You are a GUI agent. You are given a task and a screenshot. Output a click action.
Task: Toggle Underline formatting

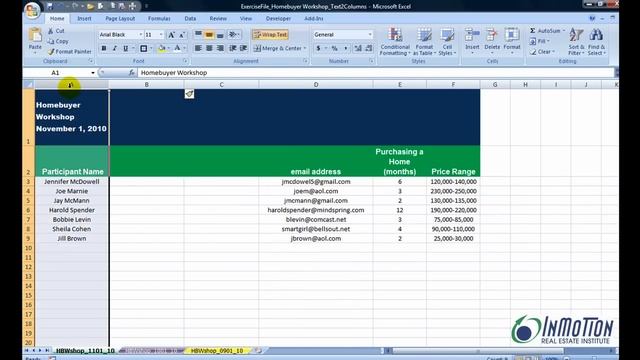(126, 49)
